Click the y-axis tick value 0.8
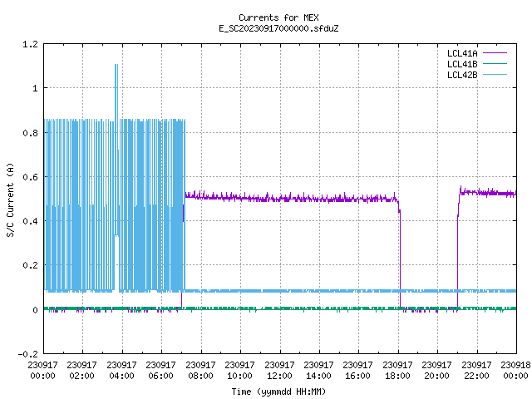 pyautogui.click(x=30, y=133)
